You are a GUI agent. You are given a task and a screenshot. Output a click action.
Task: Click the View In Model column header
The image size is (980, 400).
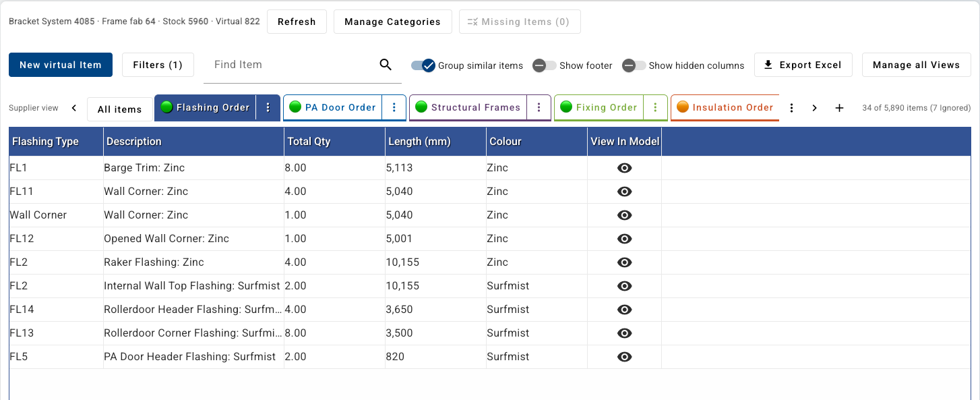(625, 142)
